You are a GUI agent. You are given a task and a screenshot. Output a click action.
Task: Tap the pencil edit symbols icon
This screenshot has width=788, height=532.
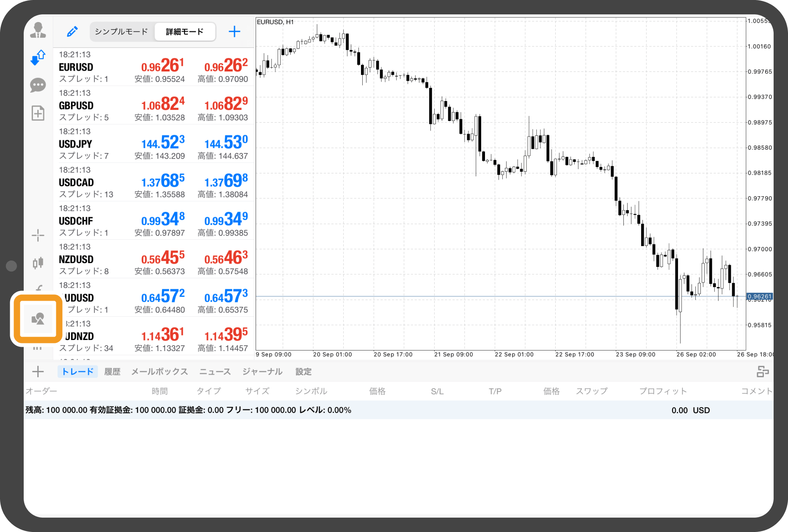pos(72,32)
